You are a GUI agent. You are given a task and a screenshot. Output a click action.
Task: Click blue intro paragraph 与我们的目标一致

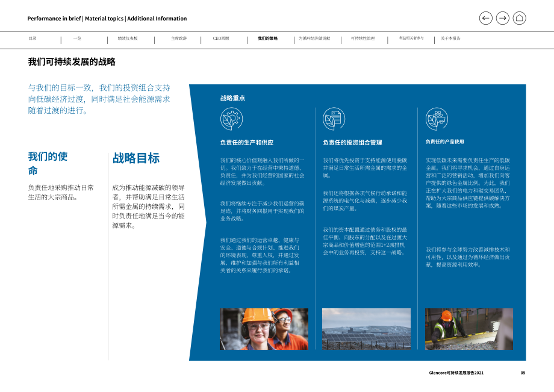[x=99, y=99]
